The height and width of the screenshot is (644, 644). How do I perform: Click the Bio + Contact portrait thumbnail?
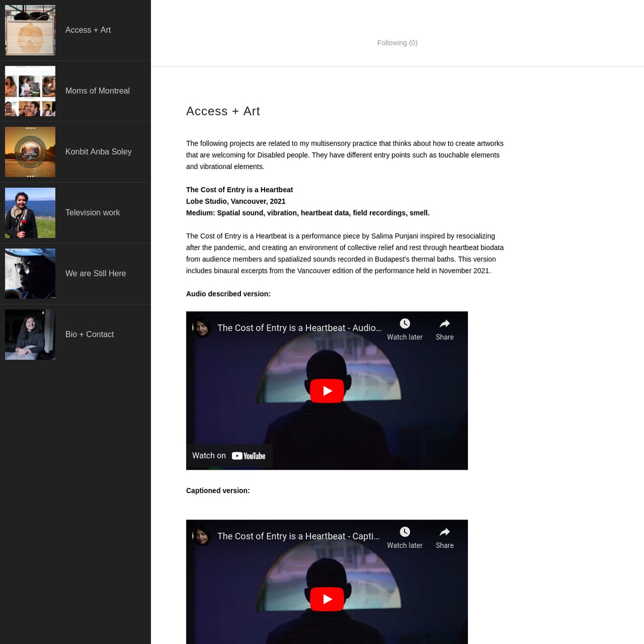click(x=30, y=334)
